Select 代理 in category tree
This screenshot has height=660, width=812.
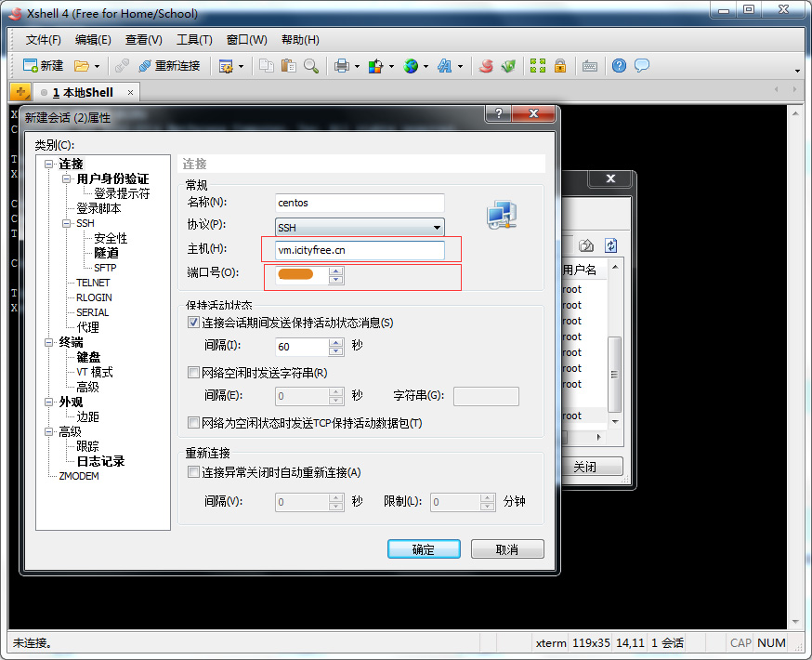(x=87, y=327)
